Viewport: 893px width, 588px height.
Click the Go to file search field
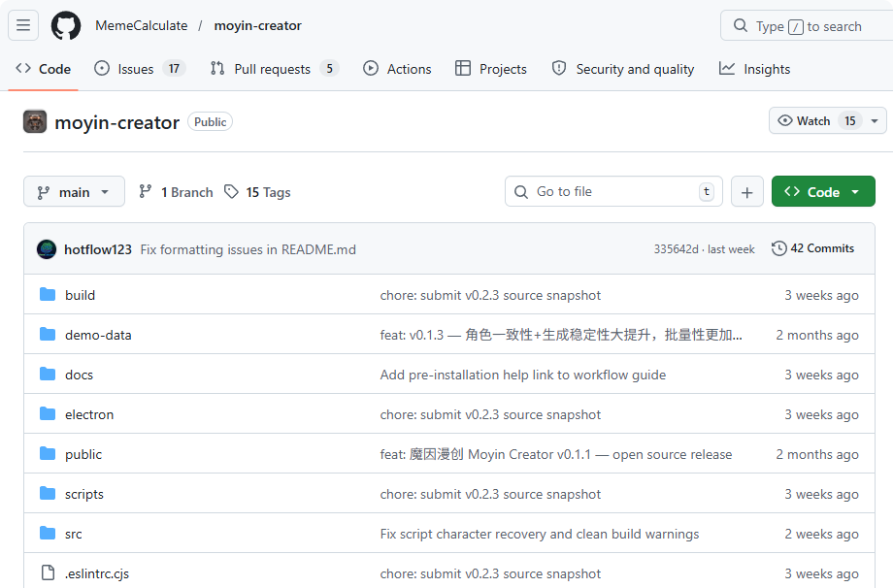tap(613, 191)
